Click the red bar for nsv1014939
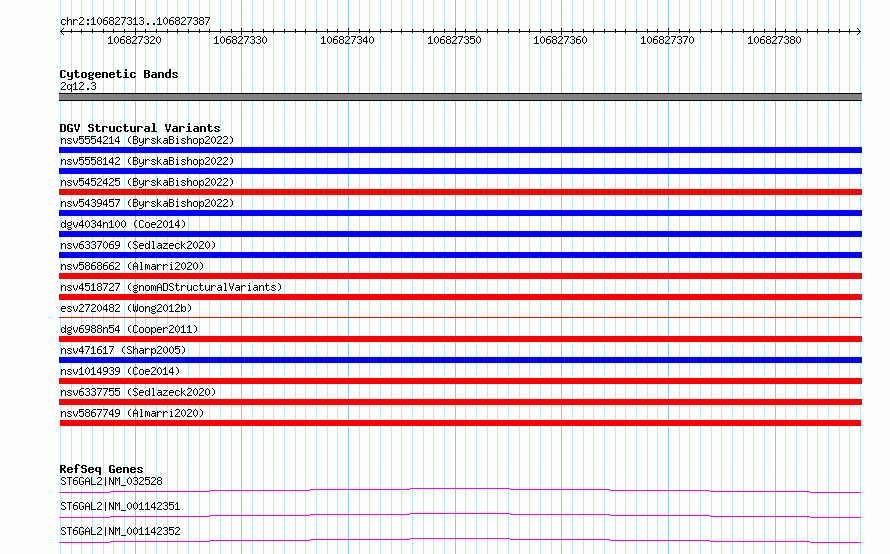Image resolution: width=890 pixels, height=554 pixels. 460,381
